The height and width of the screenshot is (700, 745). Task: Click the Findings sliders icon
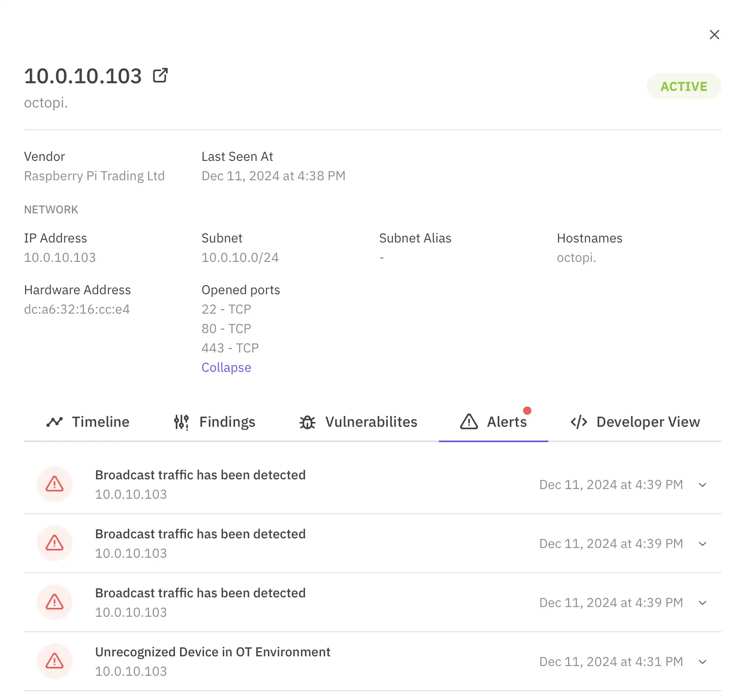pos(181,422)
